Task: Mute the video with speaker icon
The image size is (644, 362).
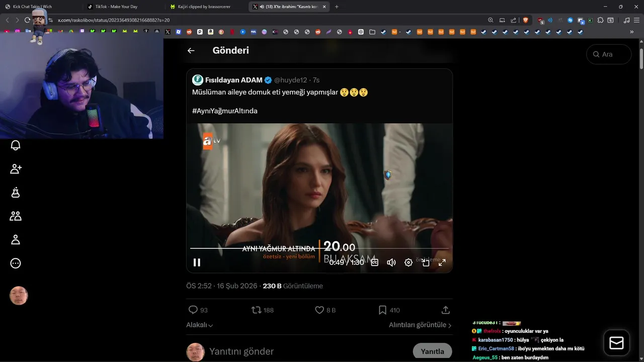Action: click(391, 262)
